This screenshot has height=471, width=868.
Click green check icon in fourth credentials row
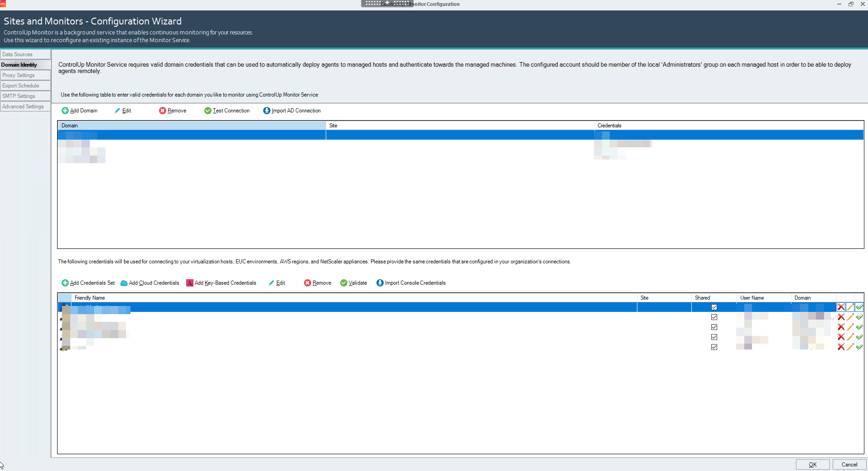tap(859, 337)
